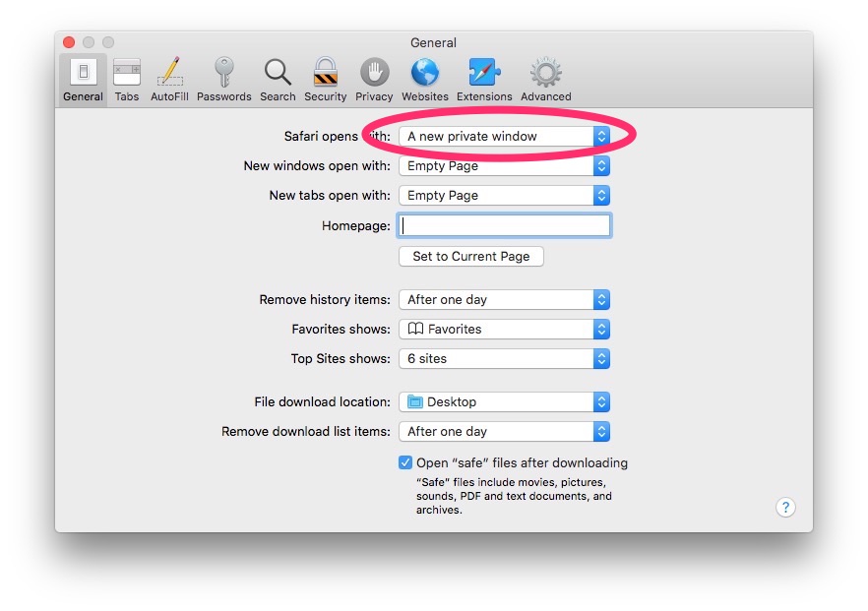Open the Extensions puzzle preferences pane

(484, 80)
